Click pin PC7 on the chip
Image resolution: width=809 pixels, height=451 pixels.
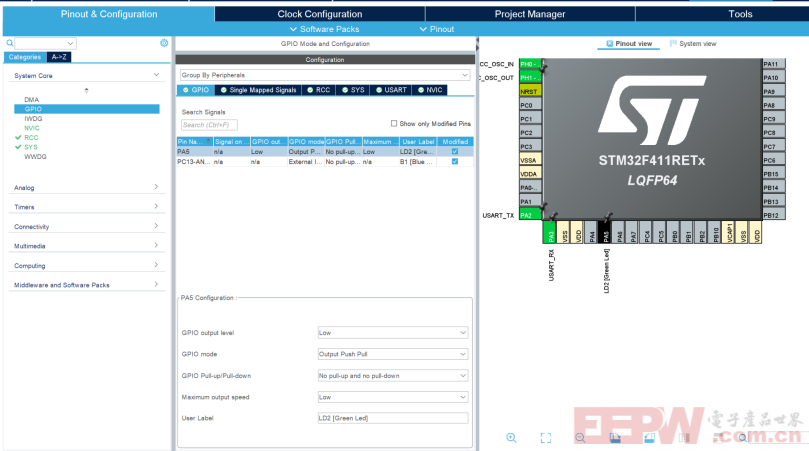(x=774, y=147)
